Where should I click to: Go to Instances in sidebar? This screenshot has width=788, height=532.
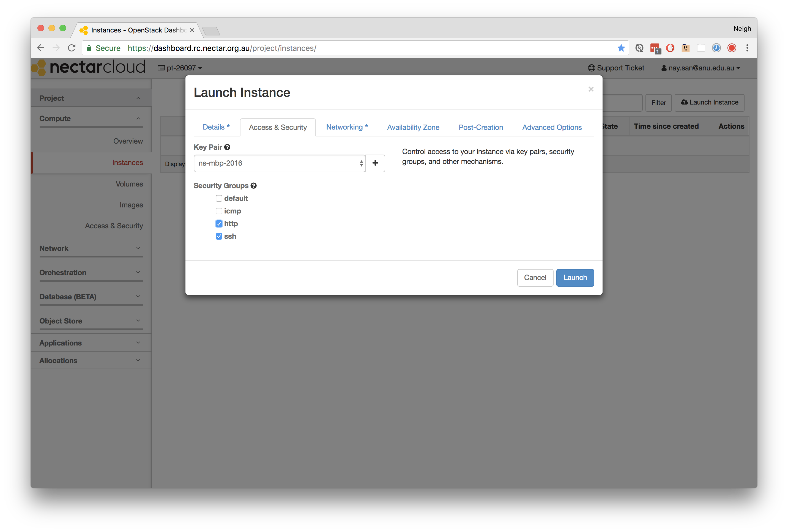tap(127, 162)
